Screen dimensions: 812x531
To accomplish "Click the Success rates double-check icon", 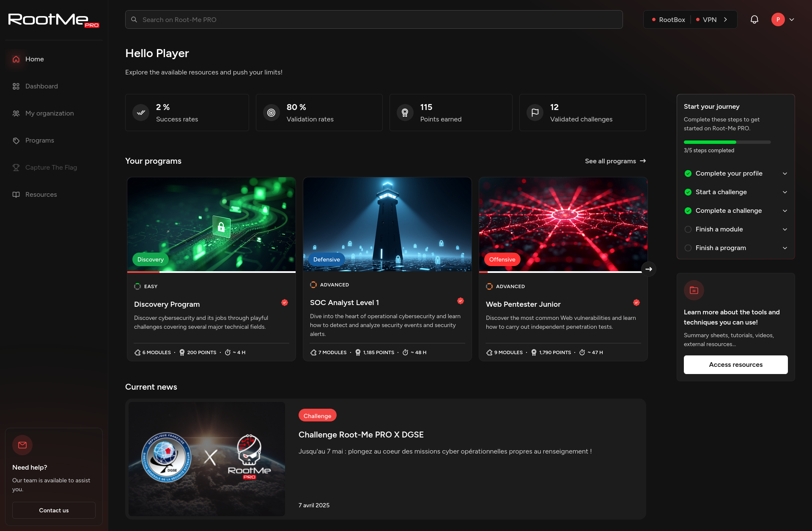I will pos(141,113).
